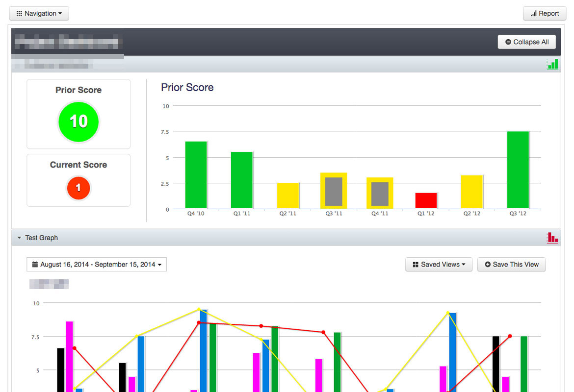Open the August 16 - September 15 date picker
Image resolution: width=574 pixels, height=392 pixels.
[97, 265]
